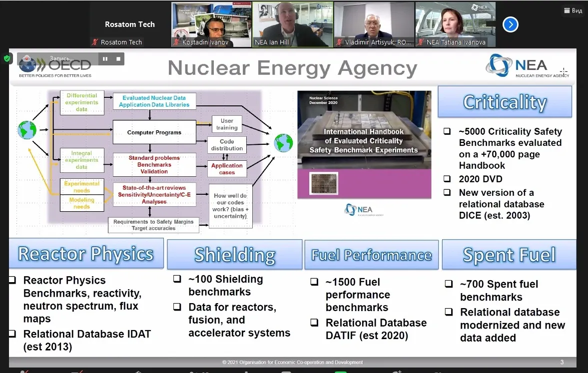Select NEA Tatiana Ivanova video thumbnail

tap(456, 25)
